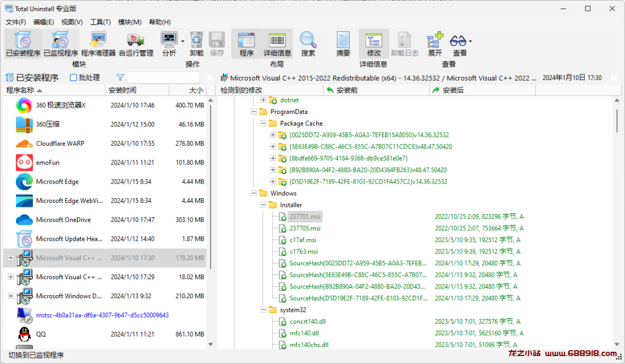Sort by 安装时间 column header
Screen dimensions: 625x364
tap(137, 90)
